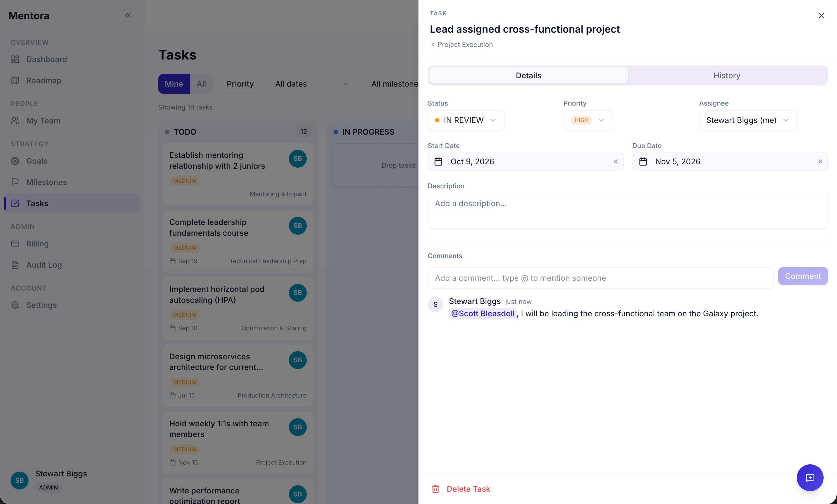
Task: Toggle the Priority sort button
Action: (240, 84)
